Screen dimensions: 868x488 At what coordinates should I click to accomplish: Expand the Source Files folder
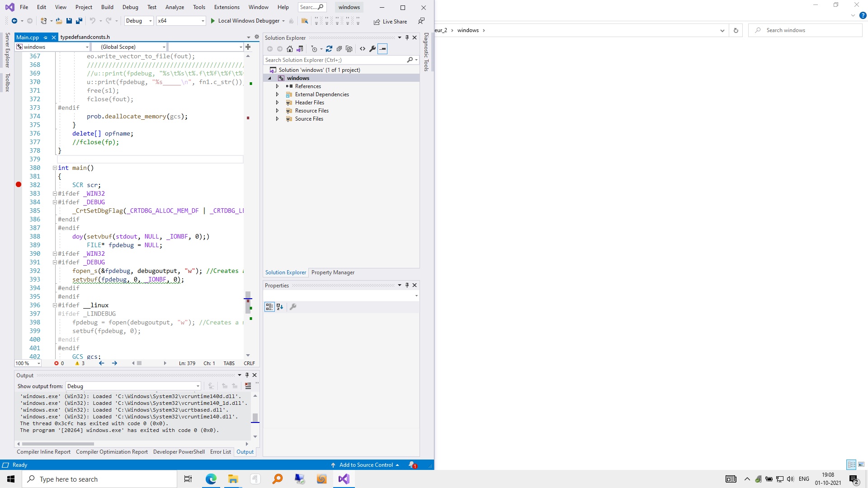pos(277,119)
